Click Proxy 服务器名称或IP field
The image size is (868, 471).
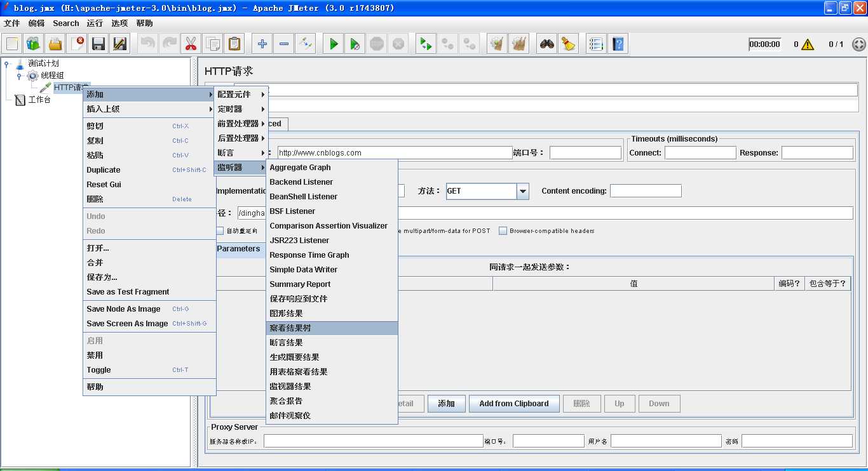point(374,441)
